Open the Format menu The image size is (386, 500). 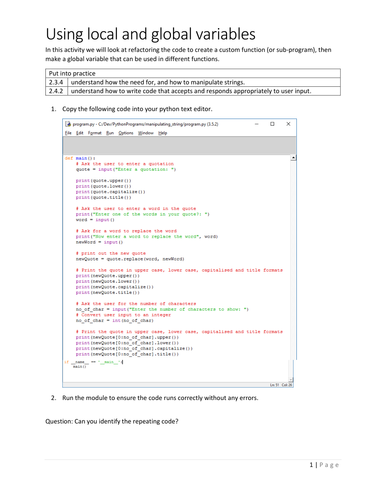coord(95,133)
